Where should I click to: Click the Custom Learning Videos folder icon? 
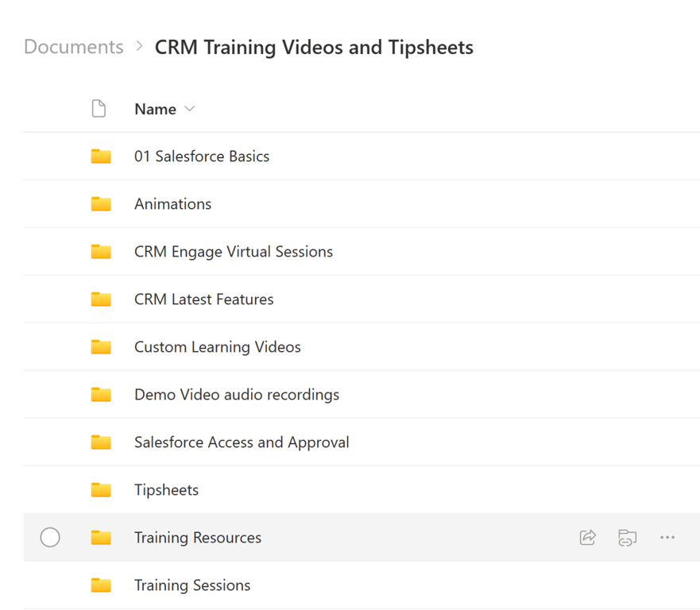(x=101, y=347)
